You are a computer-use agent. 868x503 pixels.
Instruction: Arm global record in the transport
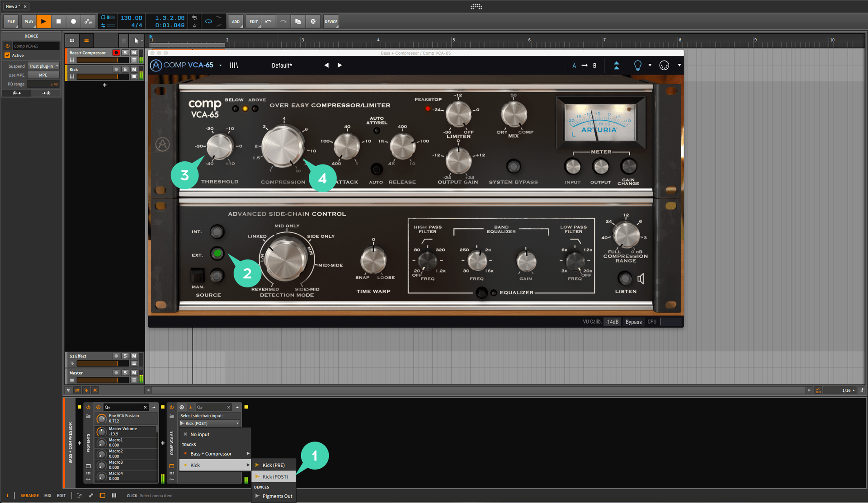73,21
